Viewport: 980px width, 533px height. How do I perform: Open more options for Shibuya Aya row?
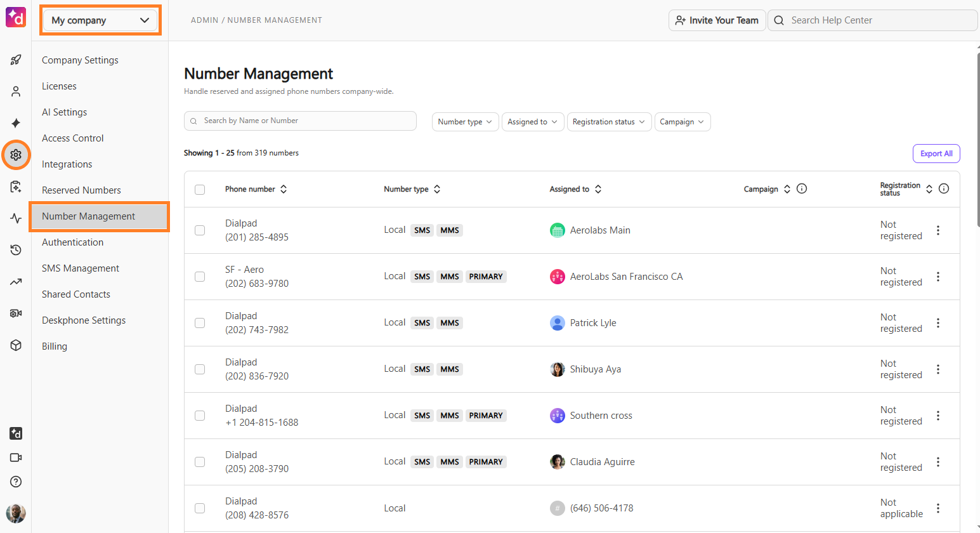938,369
